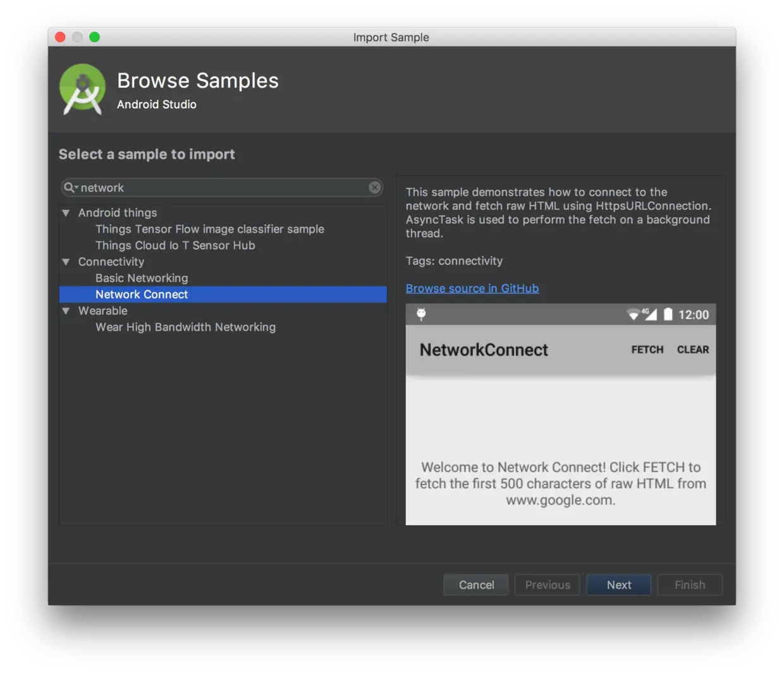Click the Cancel button
The image size is (784, 674).
[476, 585]
